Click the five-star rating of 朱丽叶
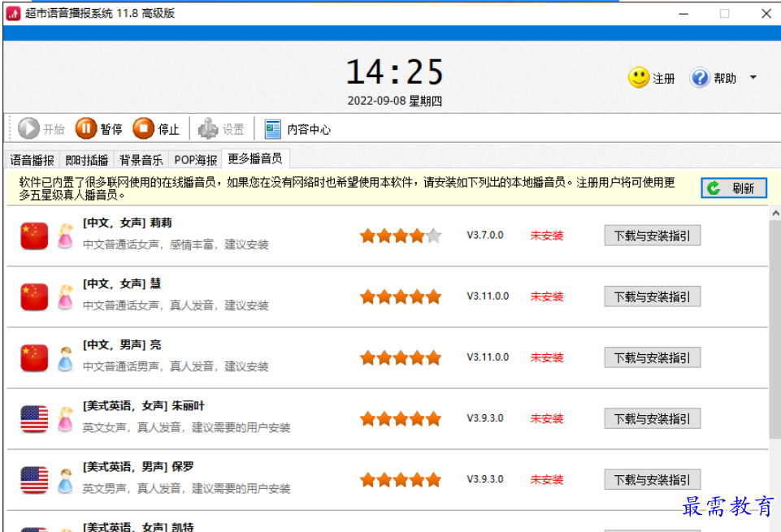Screen dimensions: 781x532 point(401,418)
